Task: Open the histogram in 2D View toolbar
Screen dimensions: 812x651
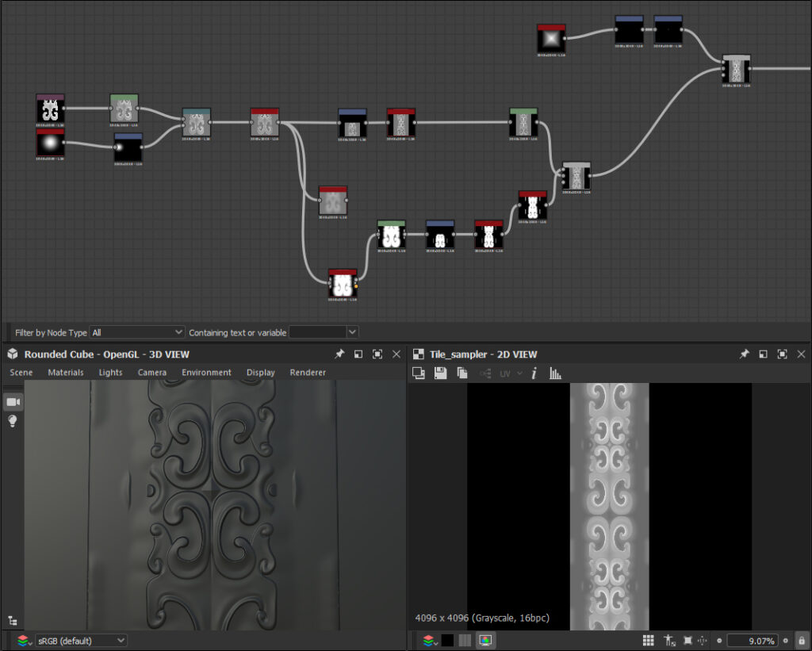Action: click(555, 373)
